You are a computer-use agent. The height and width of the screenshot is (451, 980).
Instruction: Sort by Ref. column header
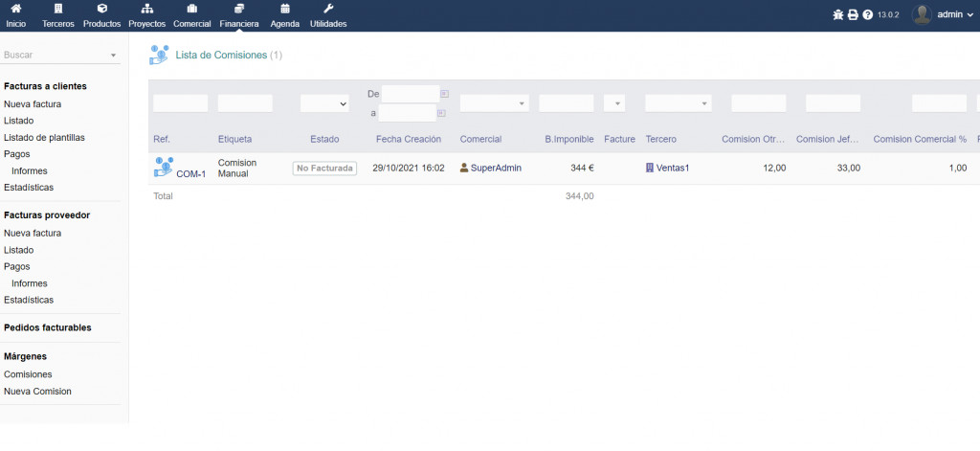click(161, 139)
